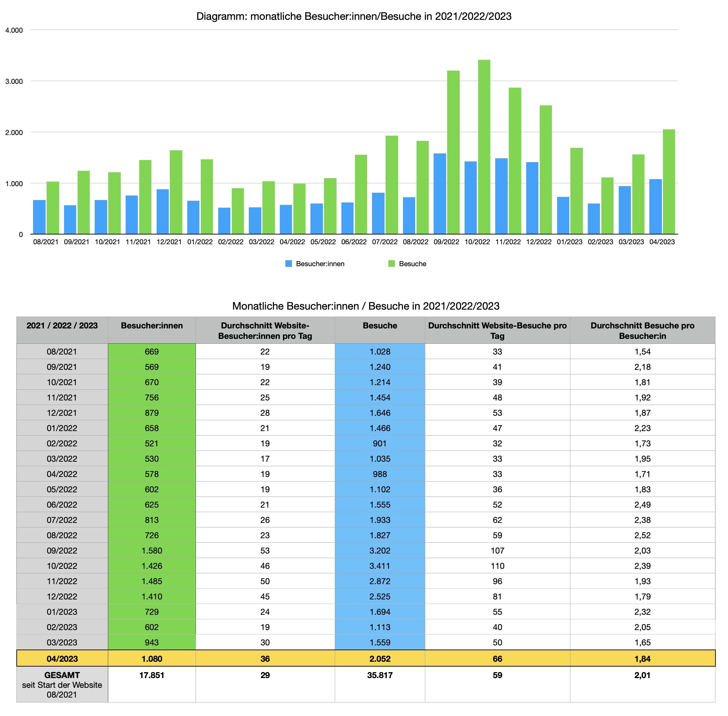Click daily visits cell 110
This screenshot has width=728, height=716.
[x=497, y=566]
